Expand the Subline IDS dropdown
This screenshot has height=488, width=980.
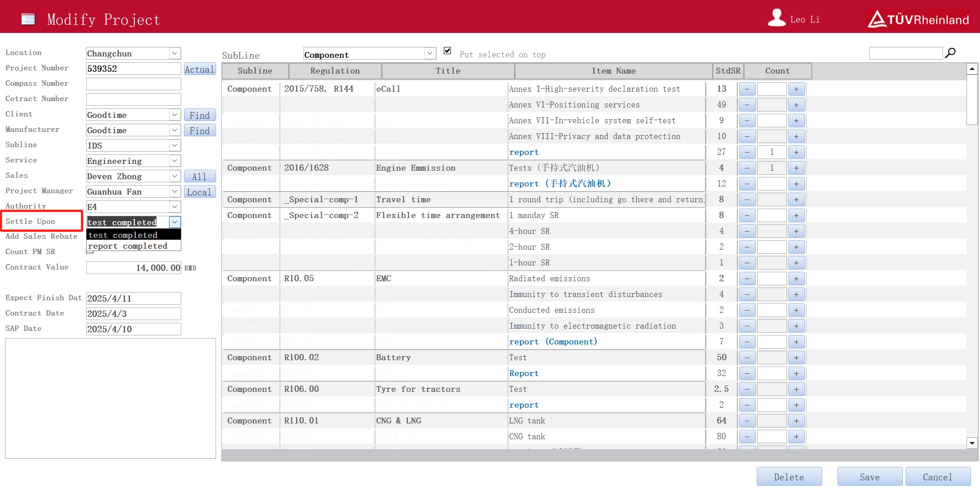click(175, 145)
